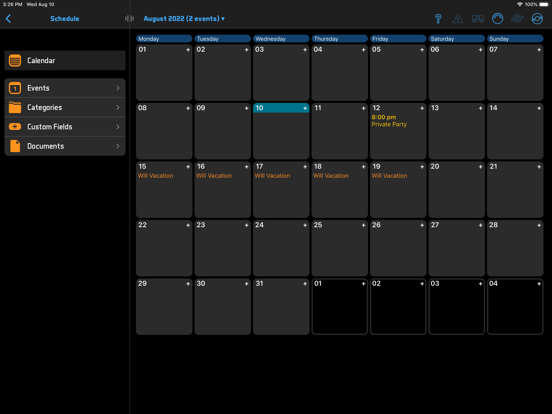Select the September 02 day cell
The height and width of the screenshot is (414, 552).
tap(398, 307)
